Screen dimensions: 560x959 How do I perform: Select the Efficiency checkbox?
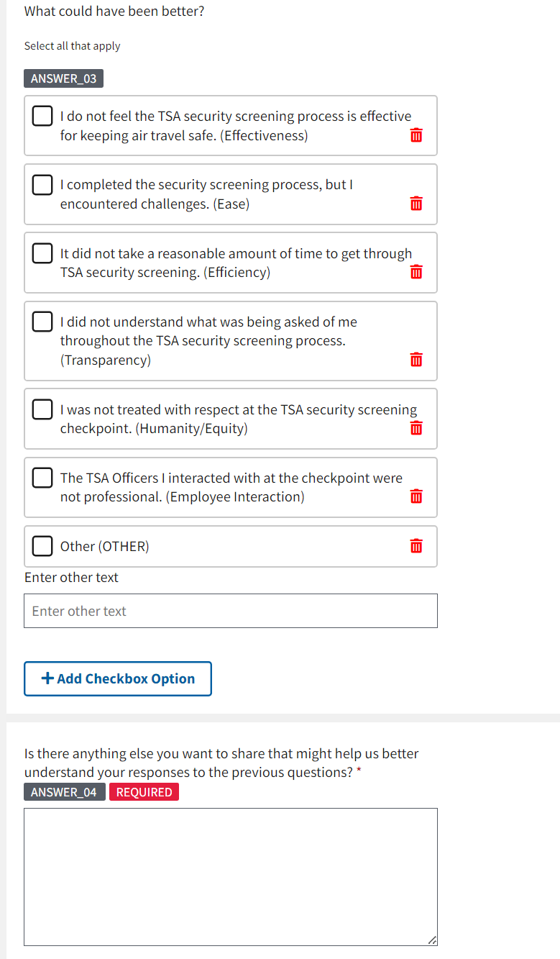tap(42, 253)
